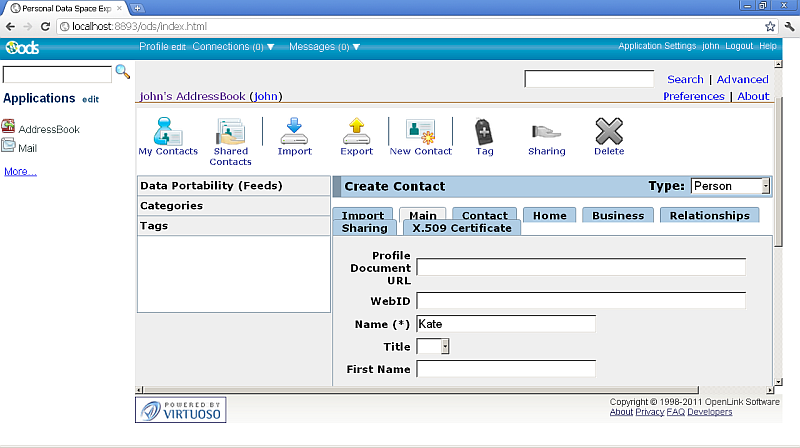Click the New Contact icon

tap(420, 131)
